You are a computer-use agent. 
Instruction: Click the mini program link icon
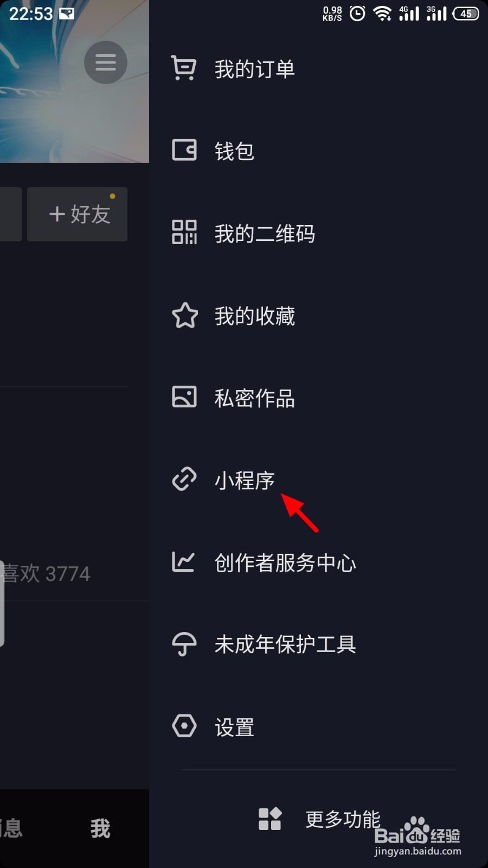pyautogui.click(x=184, y=479)
